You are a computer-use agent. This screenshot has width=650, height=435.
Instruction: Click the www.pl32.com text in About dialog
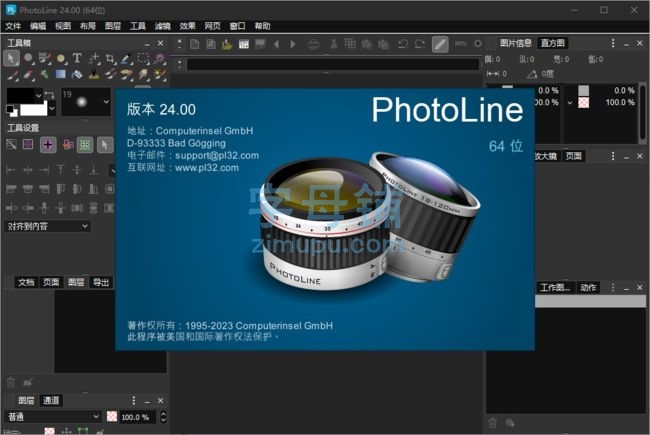coord(206,168)
